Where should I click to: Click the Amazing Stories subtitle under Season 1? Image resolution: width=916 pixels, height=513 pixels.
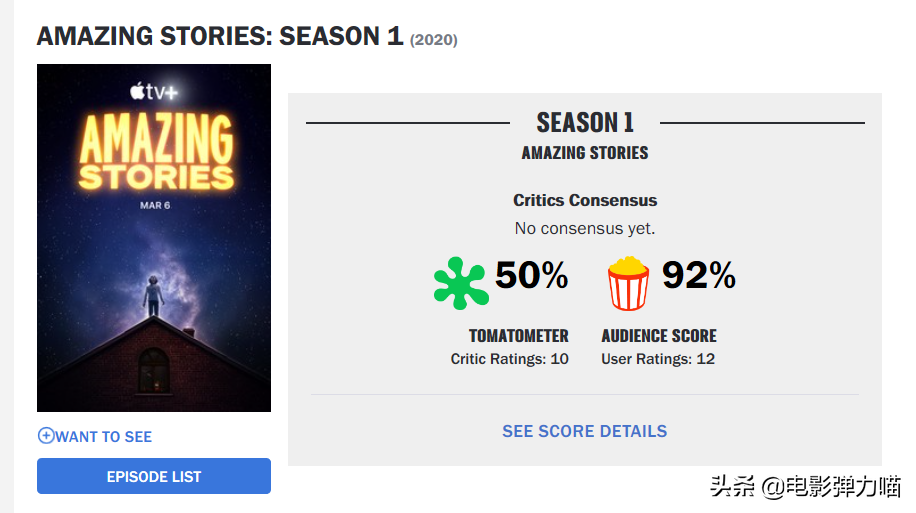[x=585, y=153]
